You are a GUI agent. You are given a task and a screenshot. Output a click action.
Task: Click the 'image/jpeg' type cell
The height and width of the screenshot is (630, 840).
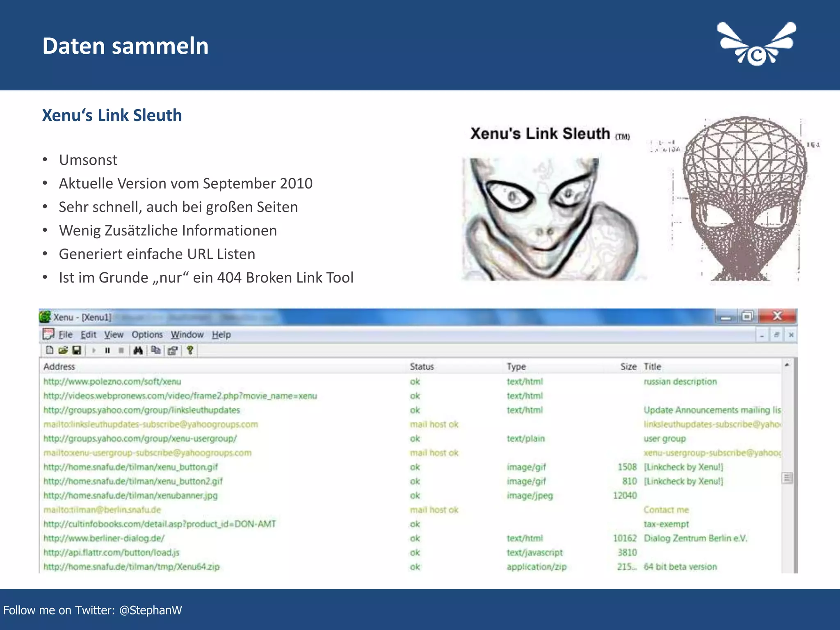pyautogui.click(x=530, y=495)
